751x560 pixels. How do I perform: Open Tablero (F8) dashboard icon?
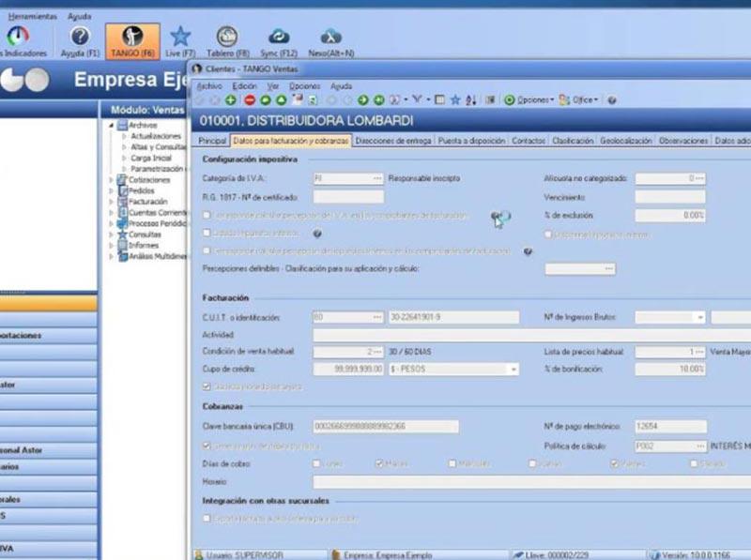click(x=227, y=37)
